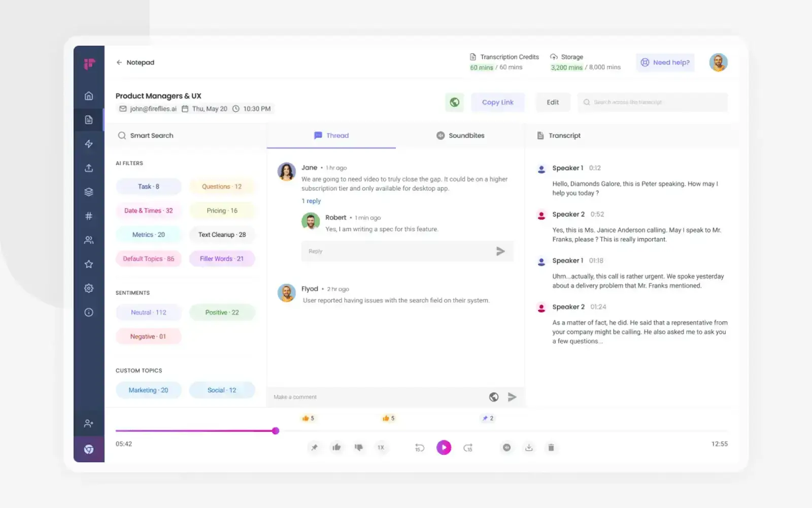The image size is (812, 508).
Task: Click the Smart Search header
Action: (x=146, y=136)
